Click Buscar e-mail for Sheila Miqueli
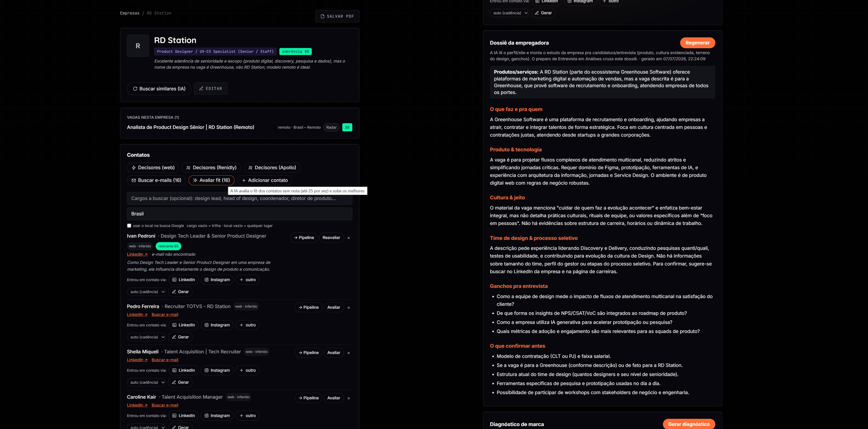Viewport: 868px width, 429px height. 165,360
